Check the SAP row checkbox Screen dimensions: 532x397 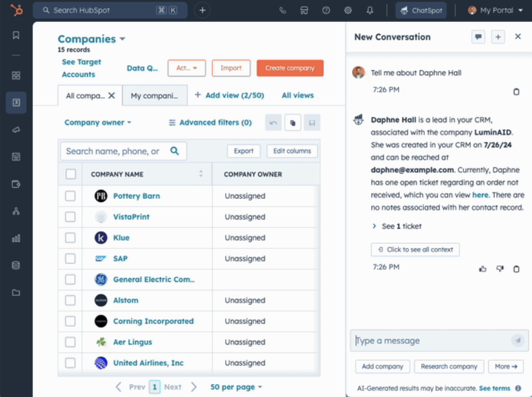point(70,258)
